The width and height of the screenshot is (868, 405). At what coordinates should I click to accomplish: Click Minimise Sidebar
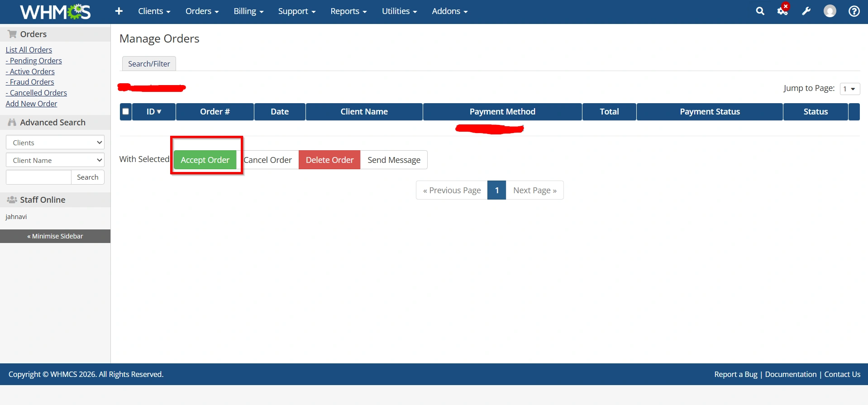point(55,236)
